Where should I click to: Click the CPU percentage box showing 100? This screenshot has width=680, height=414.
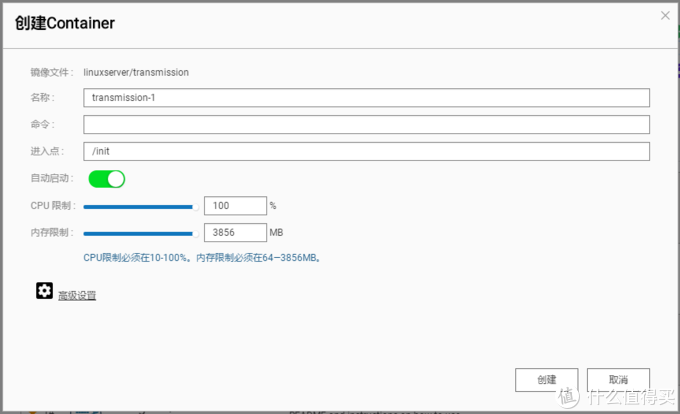(x=235, y=206)
